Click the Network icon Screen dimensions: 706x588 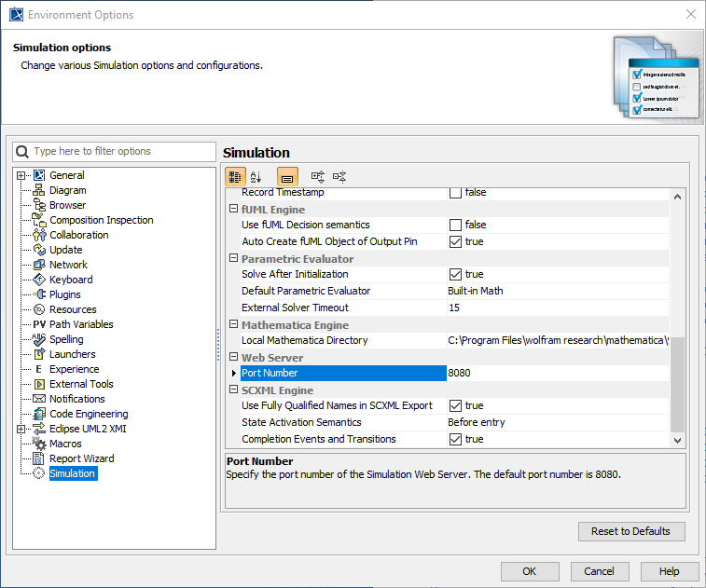[x=39, y=264]
